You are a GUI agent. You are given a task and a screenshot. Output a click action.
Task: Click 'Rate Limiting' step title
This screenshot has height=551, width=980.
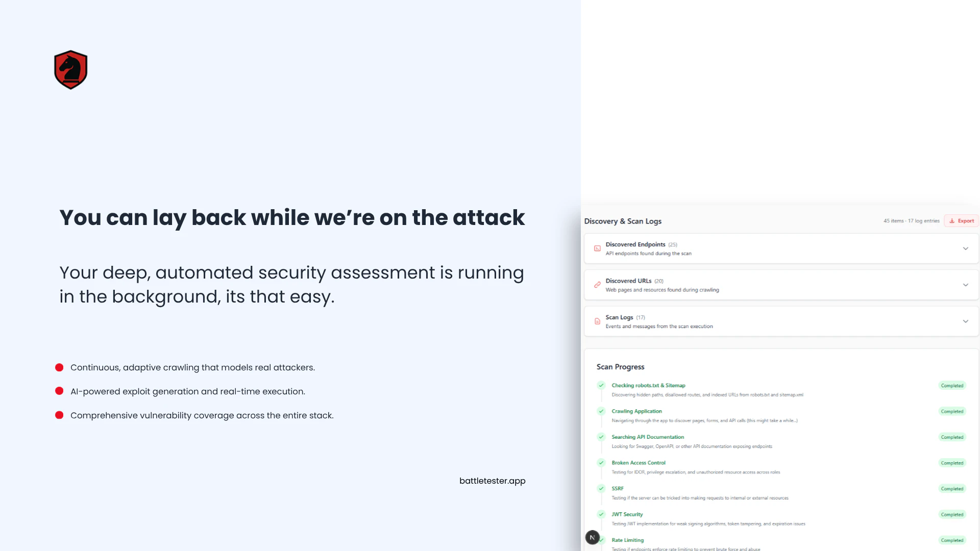(628, 540)
